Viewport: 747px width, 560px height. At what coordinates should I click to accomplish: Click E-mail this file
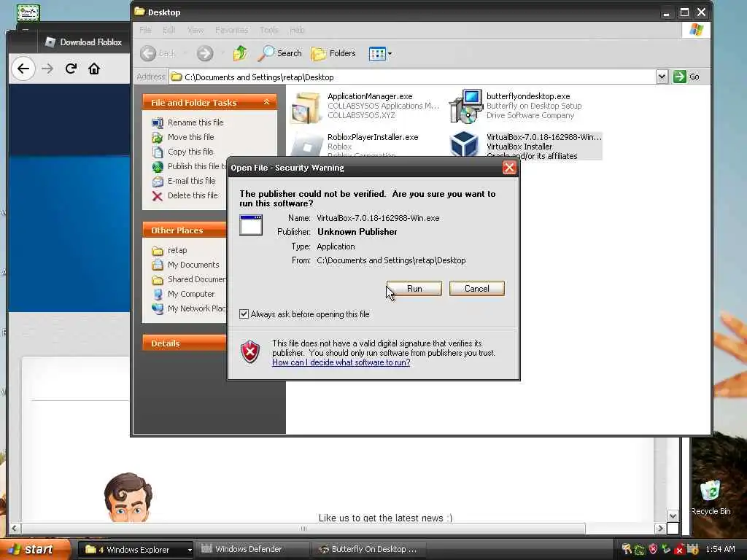tap(192, 181)
